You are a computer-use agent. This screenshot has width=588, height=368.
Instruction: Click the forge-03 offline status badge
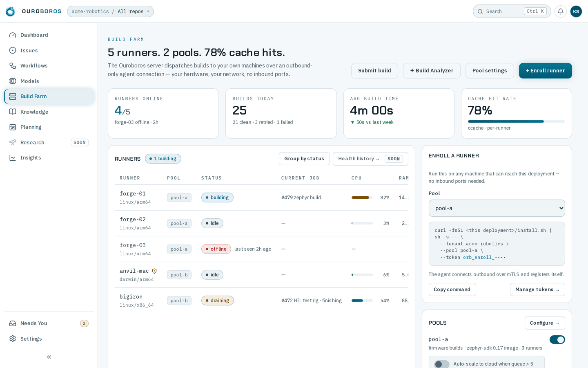click(216, 249)
